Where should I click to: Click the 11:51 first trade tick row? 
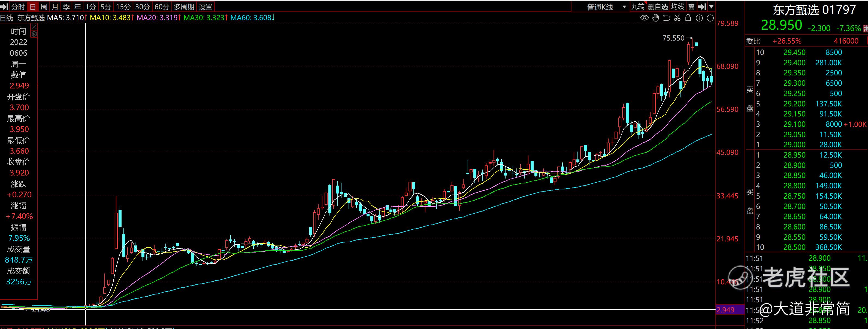click(x=807, y=258)
